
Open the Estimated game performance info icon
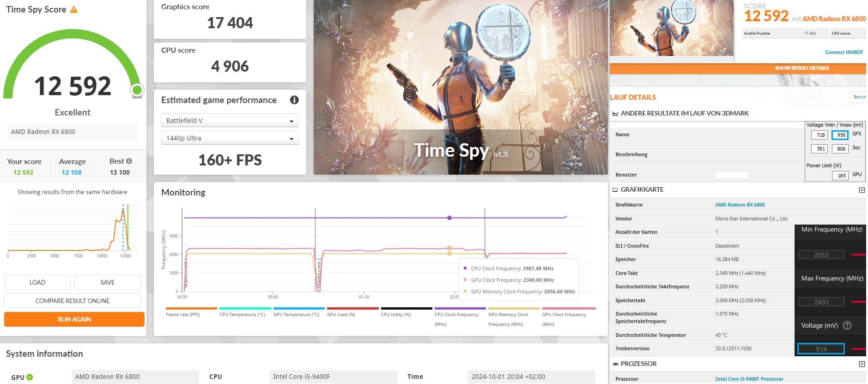pyautogui.click(x=294, y=100)
